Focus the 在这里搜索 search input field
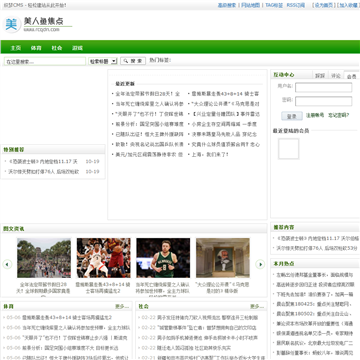360x360 pixels. [45, 61]
